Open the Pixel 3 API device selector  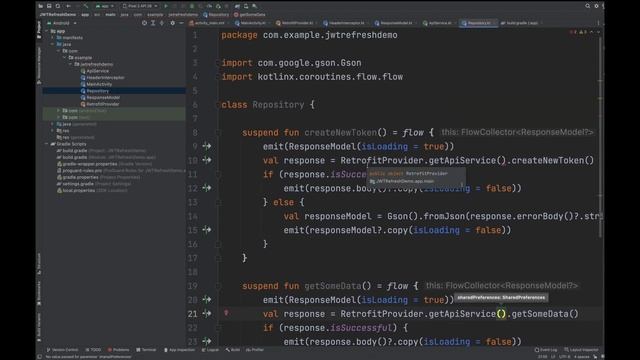click(140, 6)
